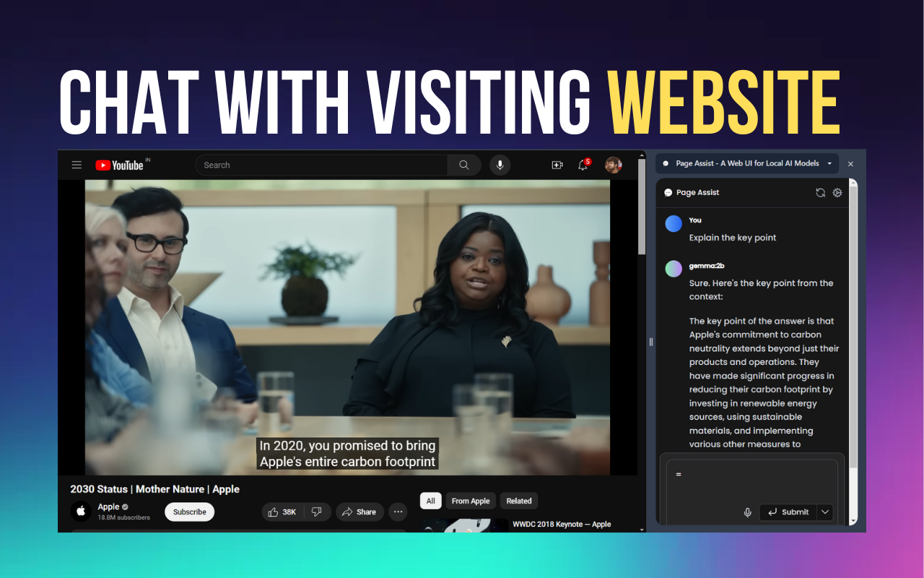
Task: Open the side panel selector dropdown
Action: click(747, 163)
